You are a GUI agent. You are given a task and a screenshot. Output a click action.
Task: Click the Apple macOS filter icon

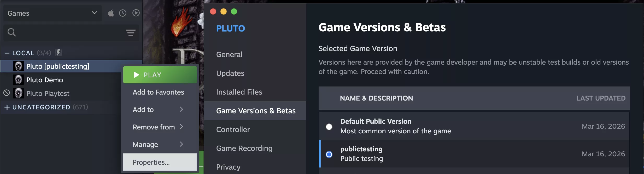[111, 13]
